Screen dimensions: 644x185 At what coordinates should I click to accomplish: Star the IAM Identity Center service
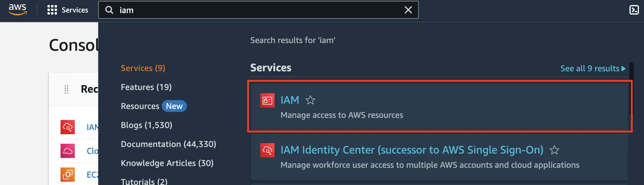554,150
